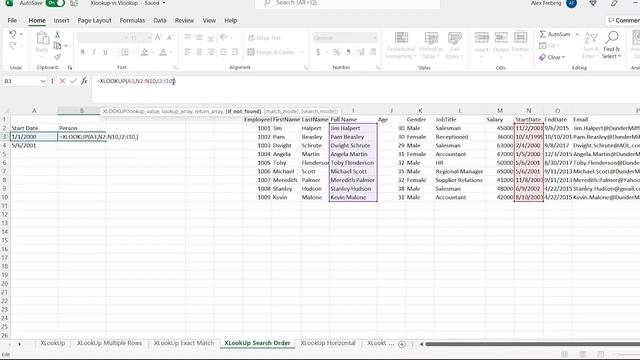640x360 pixels.
Task: Click the Copy icon
Action: click(58, 46)
